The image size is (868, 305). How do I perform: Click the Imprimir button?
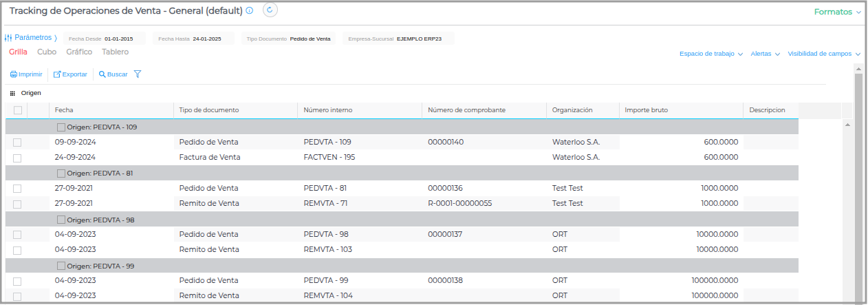click(x=26, y=74)
